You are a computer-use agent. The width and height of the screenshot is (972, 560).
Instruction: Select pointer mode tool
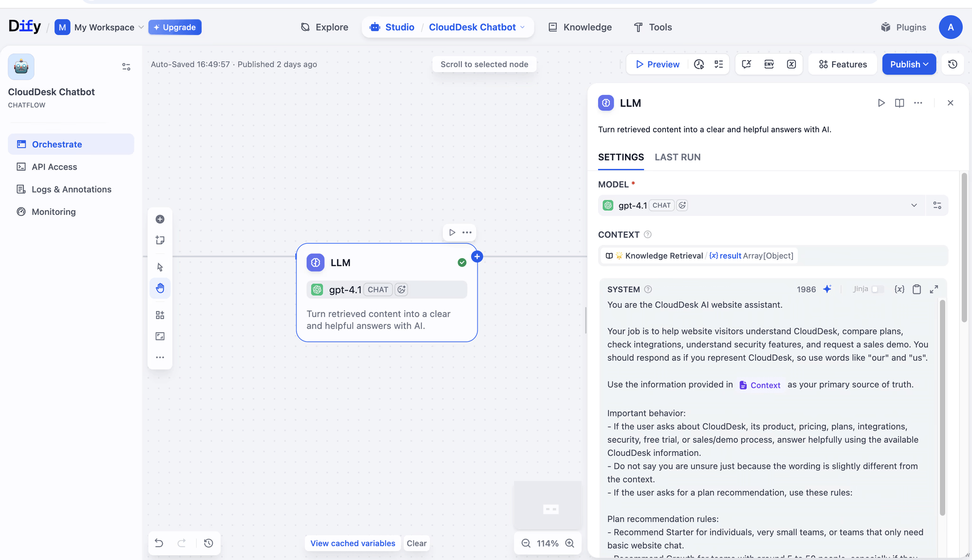coord(160,267)
